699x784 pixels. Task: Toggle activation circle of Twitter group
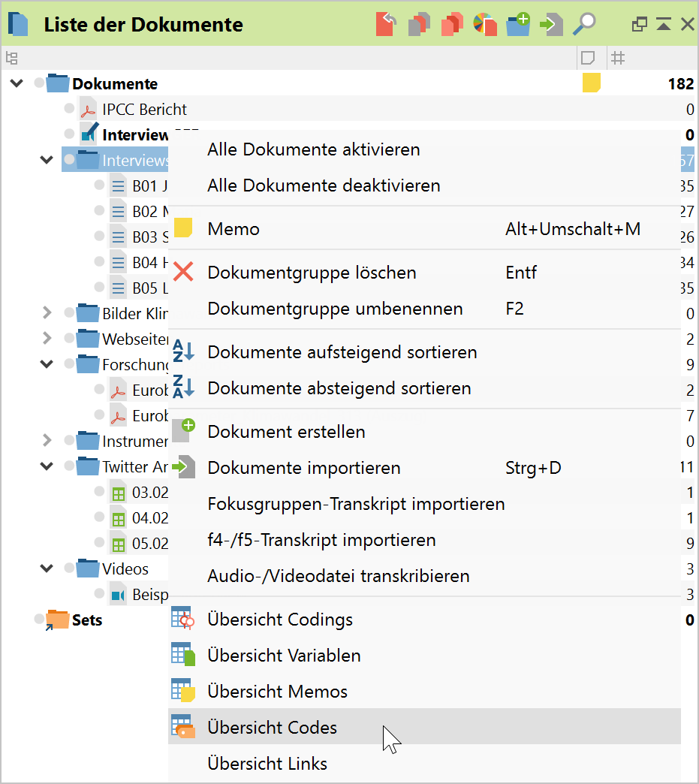(x=70, y=466)
